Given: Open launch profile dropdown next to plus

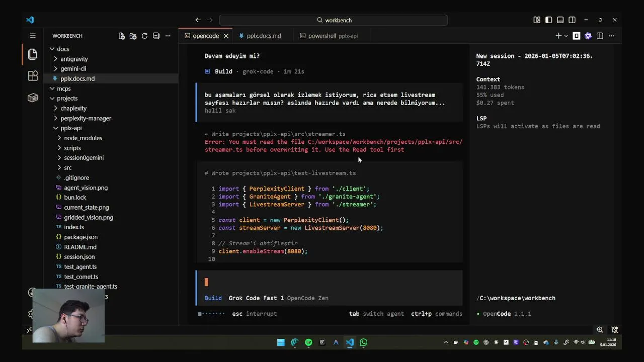Looking at the screenshot, I should coord(566,36).
